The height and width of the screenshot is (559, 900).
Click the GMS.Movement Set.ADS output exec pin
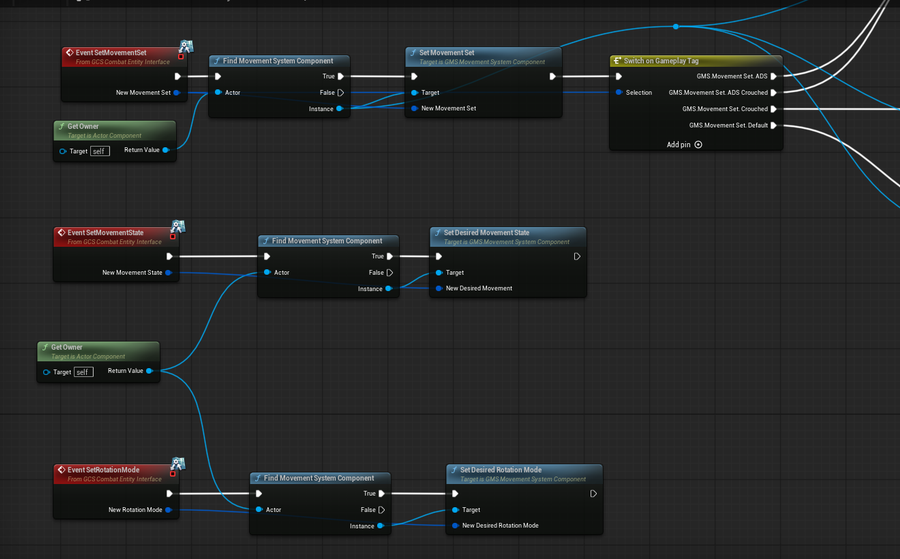[774, 76]
